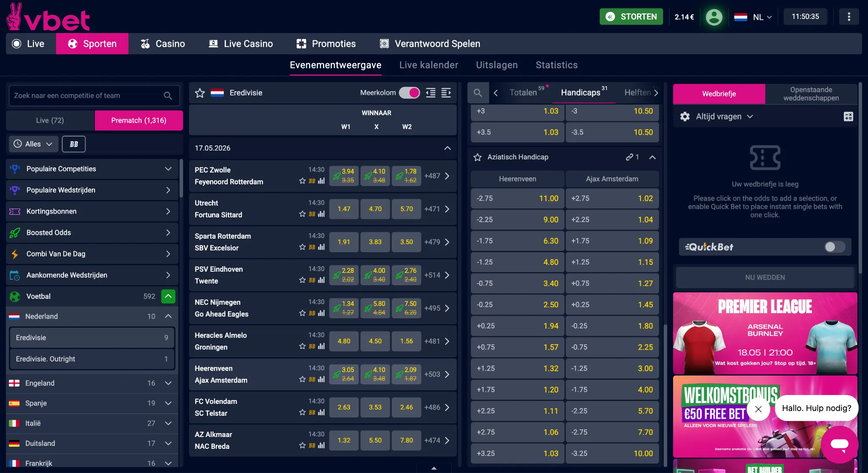Collapse the Nederland country list
The height and width of the screenshot is (473, 868).
point(168,316)
